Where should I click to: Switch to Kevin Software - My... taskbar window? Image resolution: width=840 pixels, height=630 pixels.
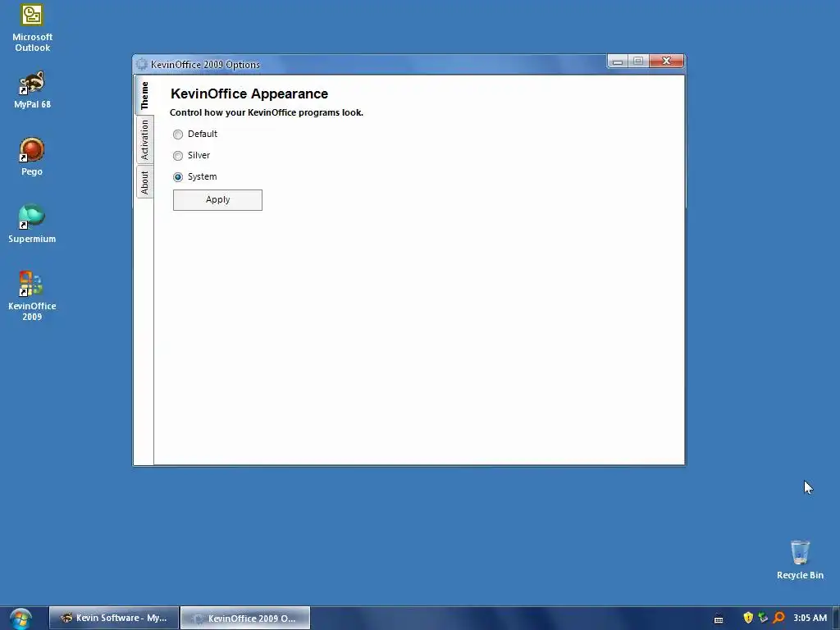(x=114, y=618)
